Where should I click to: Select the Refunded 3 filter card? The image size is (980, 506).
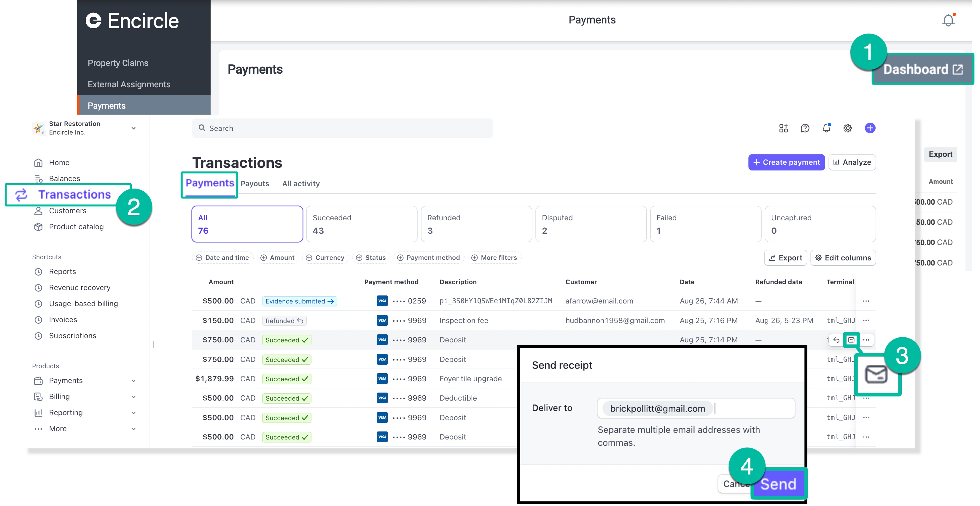click(x=476, y=224)
